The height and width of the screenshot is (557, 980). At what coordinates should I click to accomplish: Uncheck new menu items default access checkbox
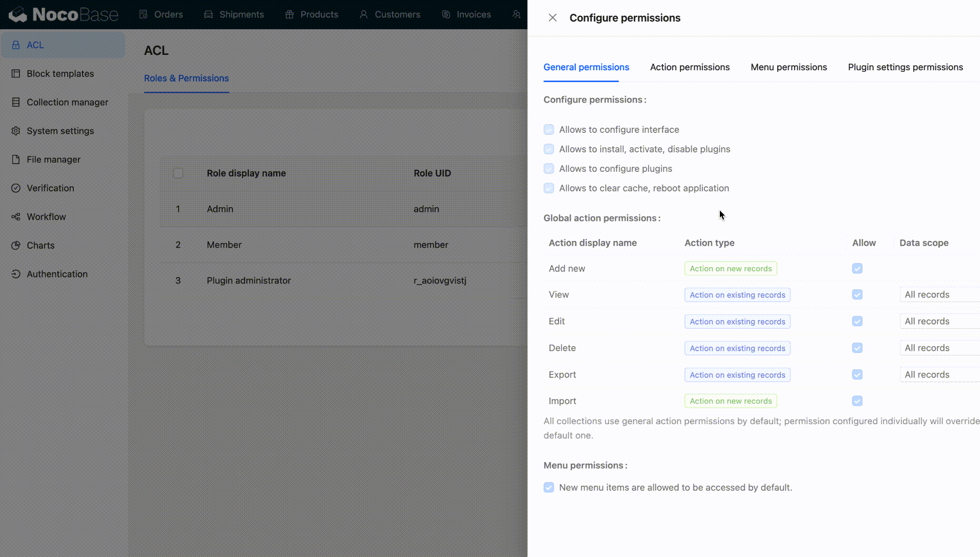click(x=549, y=488)
